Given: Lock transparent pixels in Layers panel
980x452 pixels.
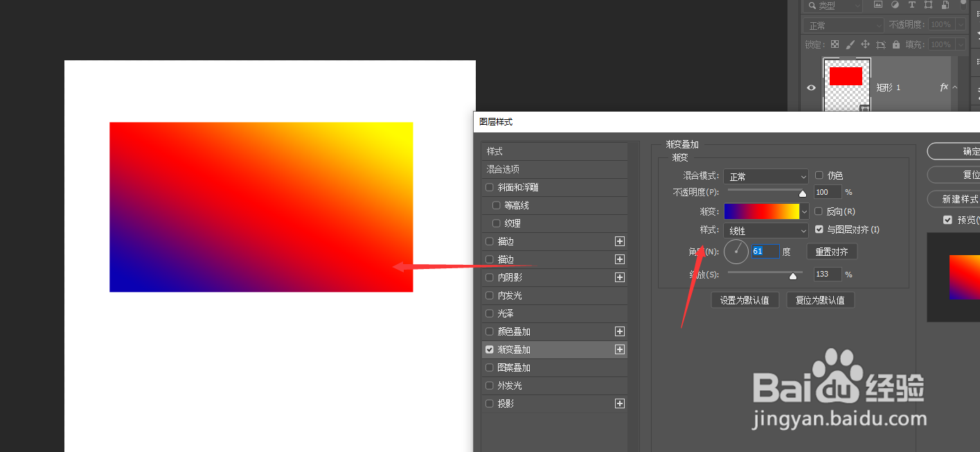Looking at the screenshot, I should (835, 44).
